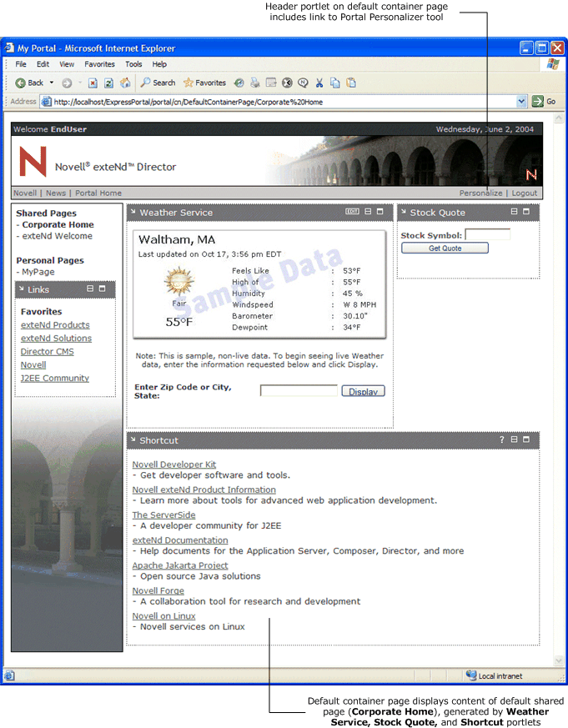Open the Favorites menu
Screen dimensions: 568x728
click(x=99, y=64)
